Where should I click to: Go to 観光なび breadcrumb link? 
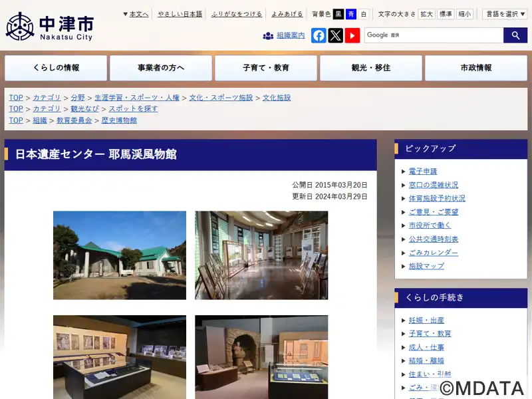pyautogui.click(x=84, y=109)
